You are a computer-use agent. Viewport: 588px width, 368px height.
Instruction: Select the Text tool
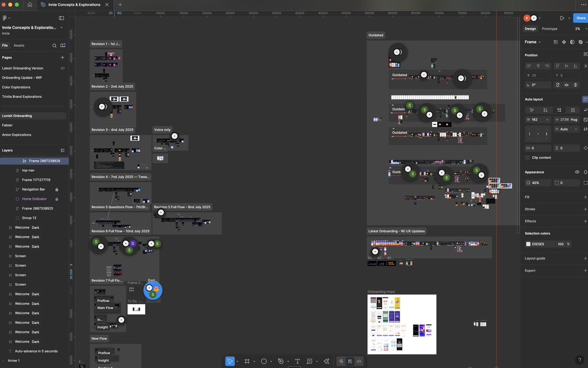pos(297,361)
